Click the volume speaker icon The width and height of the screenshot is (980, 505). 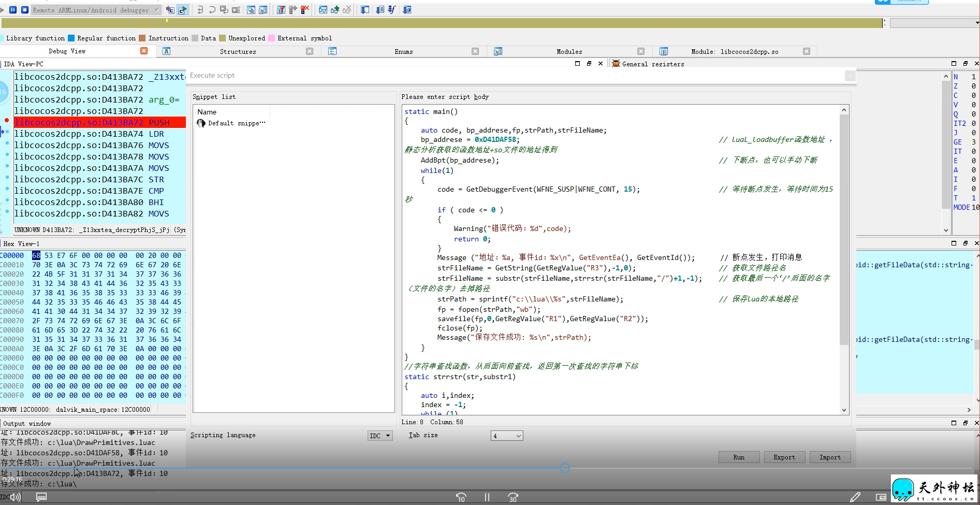point(15,497)
